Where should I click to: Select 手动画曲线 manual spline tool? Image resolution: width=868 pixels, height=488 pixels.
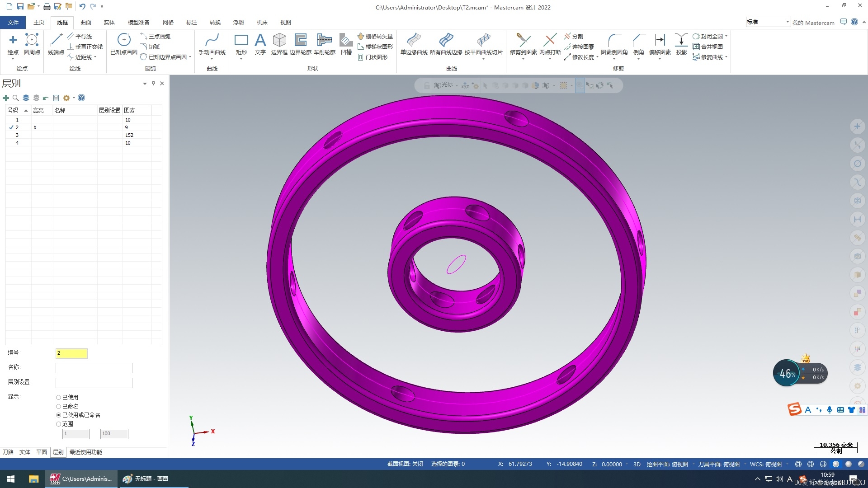click(212, 44)
